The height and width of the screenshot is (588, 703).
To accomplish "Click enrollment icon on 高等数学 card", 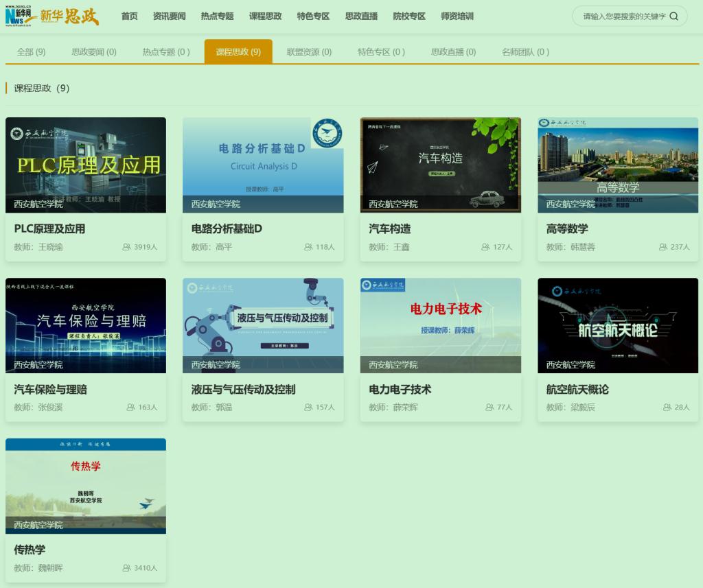I will click(662, 247).
